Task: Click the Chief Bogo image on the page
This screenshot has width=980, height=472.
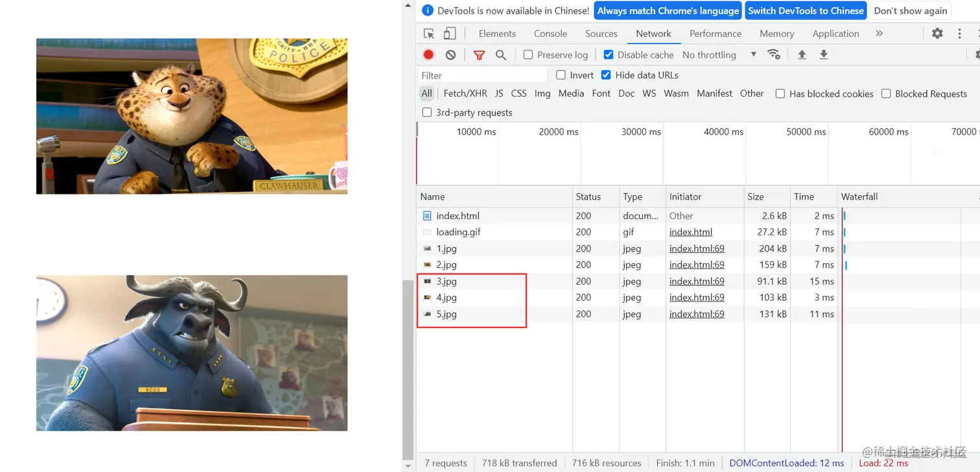Action: tap(192, 353)
